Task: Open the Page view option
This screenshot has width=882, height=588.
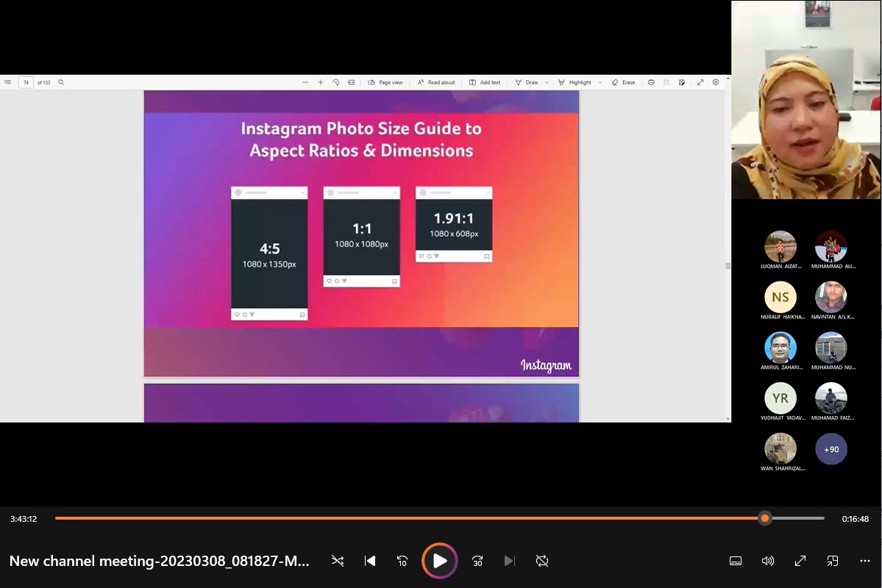Action: tap(385, 82)
